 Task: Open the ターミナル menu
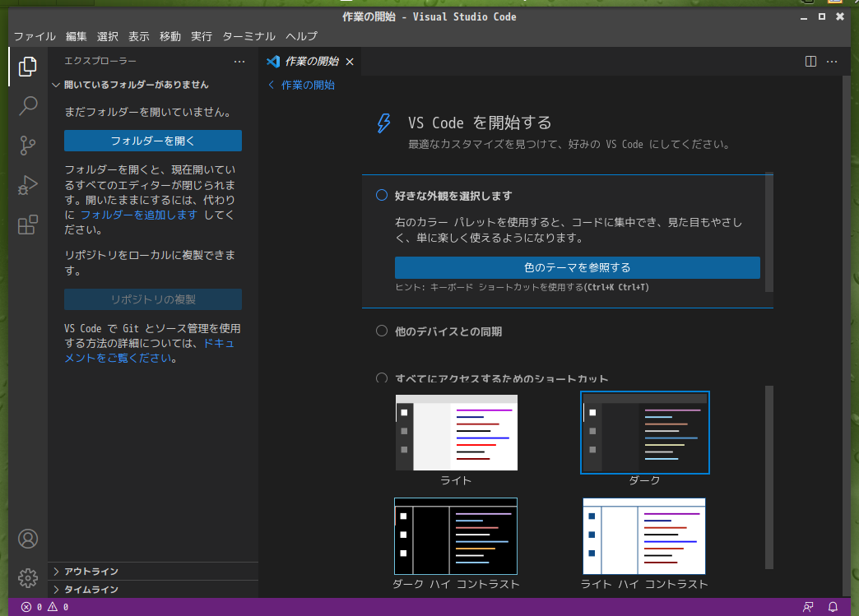click(248, 36)
